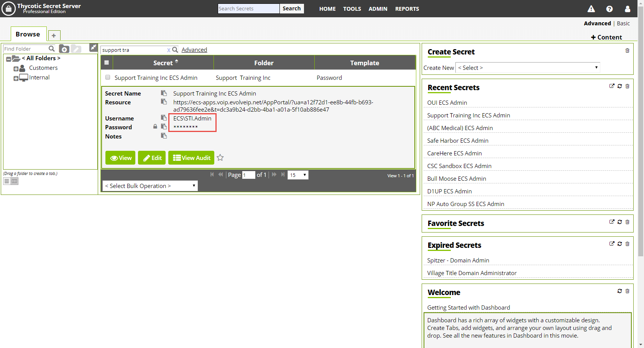Check the Support Training Inc ECS Admin row

pos(108,78)
